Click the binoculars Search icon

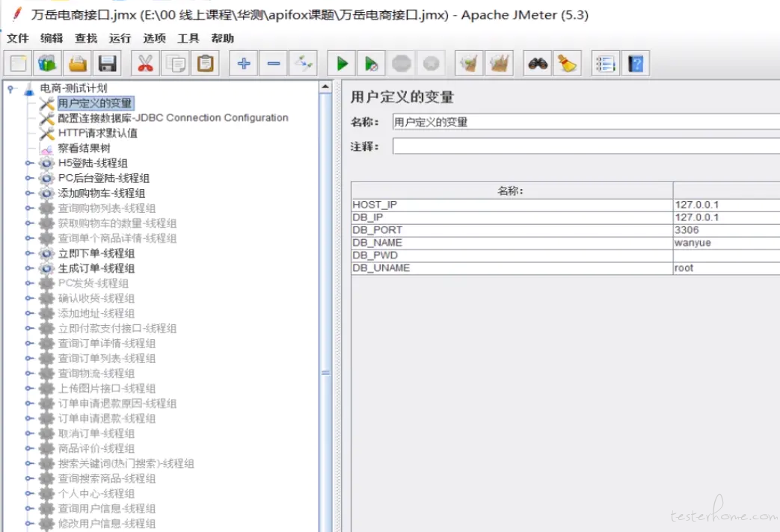[x=538, y=64]
